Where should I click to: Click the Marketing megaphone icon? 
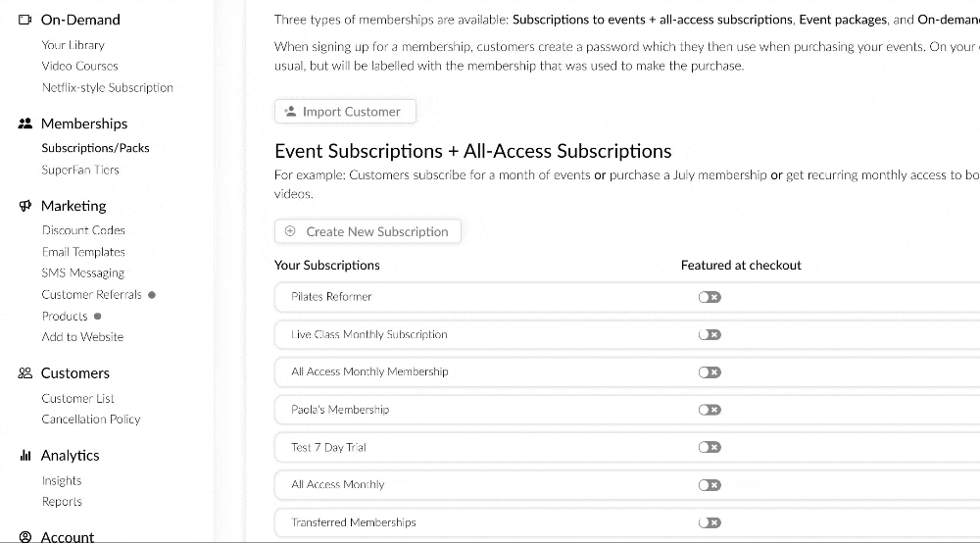tap(25, 206)
